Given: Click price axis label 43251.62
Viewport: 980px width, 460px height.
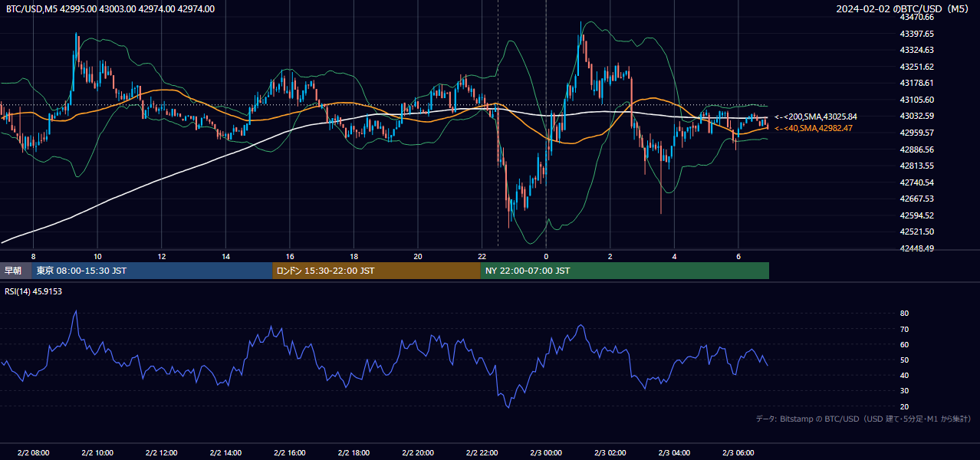Looking at the screenshot, I should 916,67.
